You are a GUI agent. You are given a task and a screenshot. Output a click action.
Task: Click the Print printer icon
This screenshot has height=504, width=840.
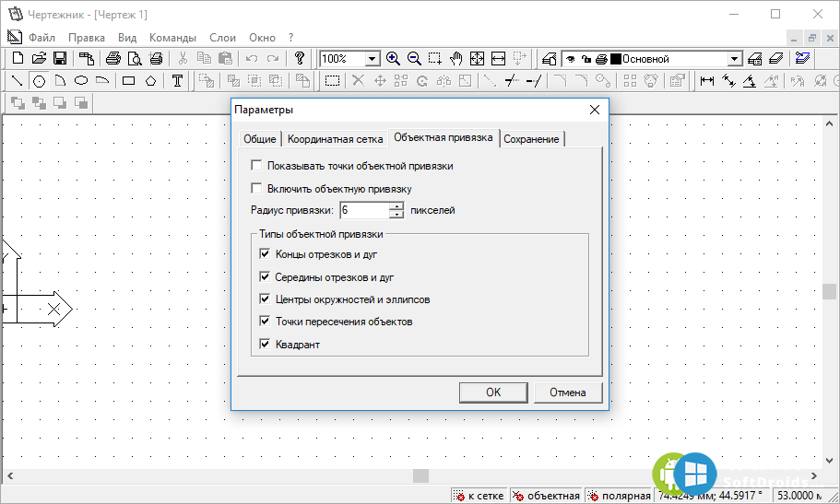point(113,58)
